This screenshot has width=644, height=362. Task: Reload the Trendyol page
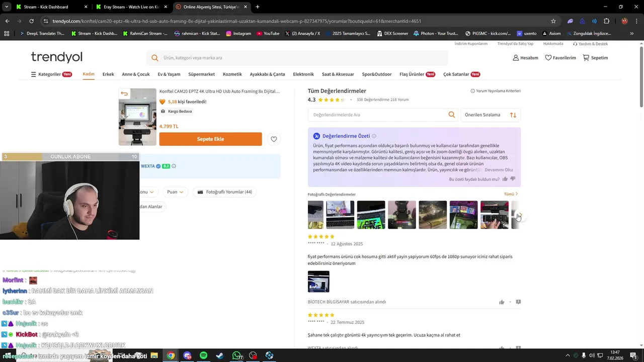click(31, 21)
